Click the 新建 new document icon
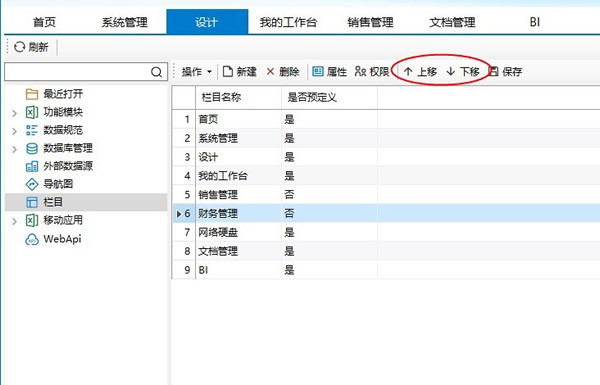The image size is (600, 385). coord(228,71)
